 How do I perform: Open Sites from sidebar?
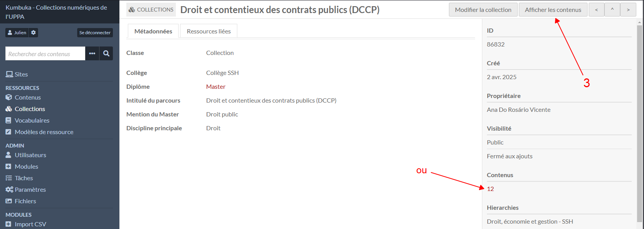[21, 75]
